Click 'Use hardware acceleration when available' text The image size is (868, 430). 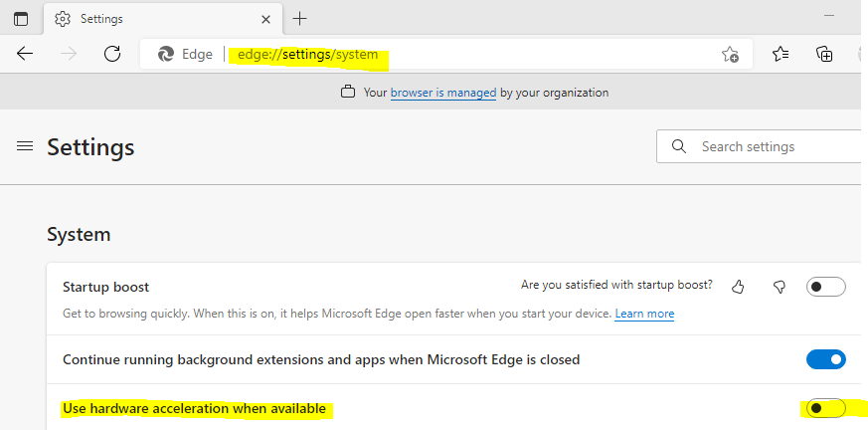(x=194, y=409)
